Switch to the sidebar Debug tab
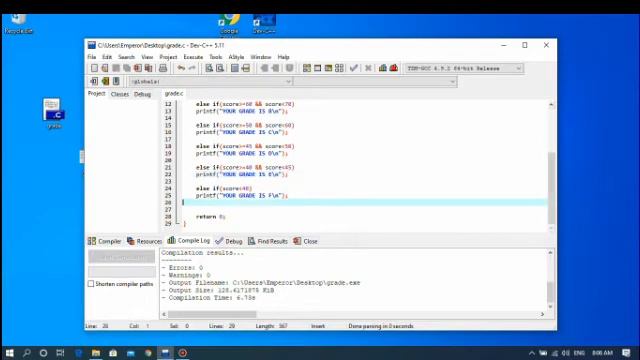 pyautogui.click(x=142, y=94)
